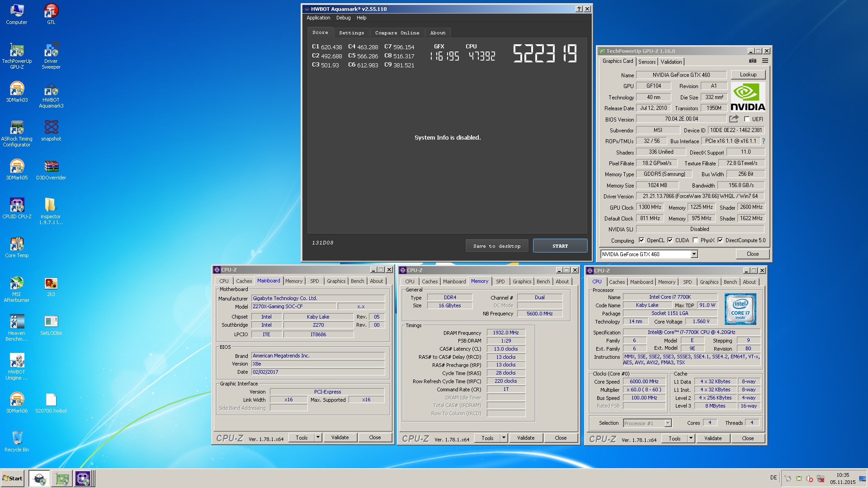
Task: Click Validate in Mainboard CPU-Z window
Action: click(340, 437)
